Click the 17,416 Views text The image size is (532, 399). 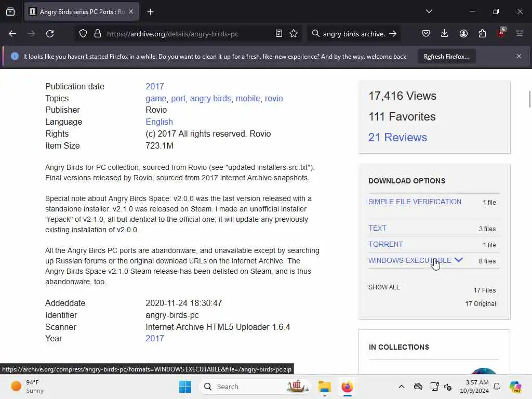[x=403, y=96]
